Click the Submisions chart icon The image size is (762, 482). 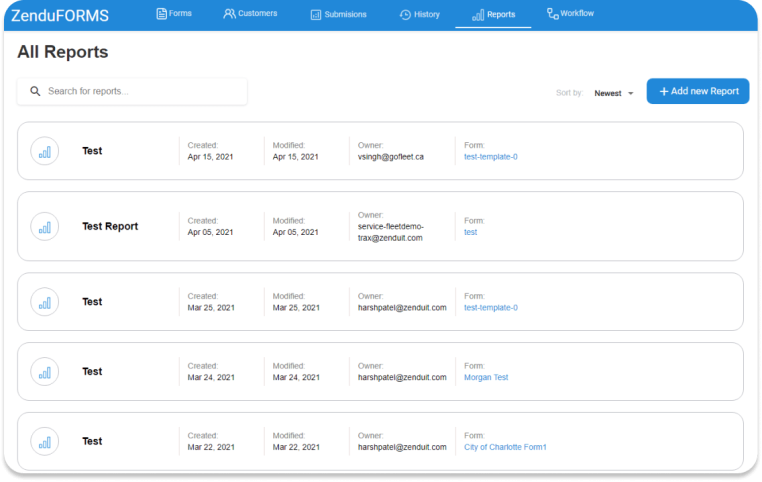tap(316, 15)
